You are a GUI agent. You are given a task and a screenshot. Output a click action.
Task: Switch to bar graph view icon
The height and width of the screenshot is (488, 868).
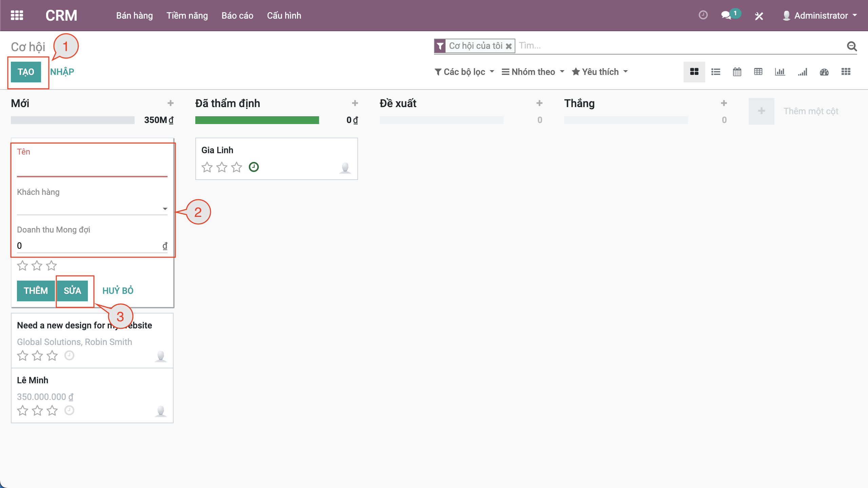780,72
